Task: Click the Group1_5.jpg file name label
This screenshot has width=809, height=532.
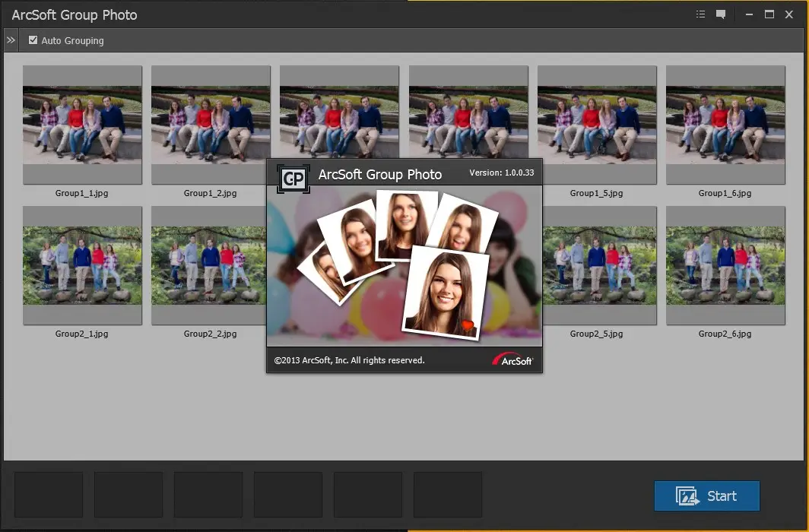Action: coord(596,193)
